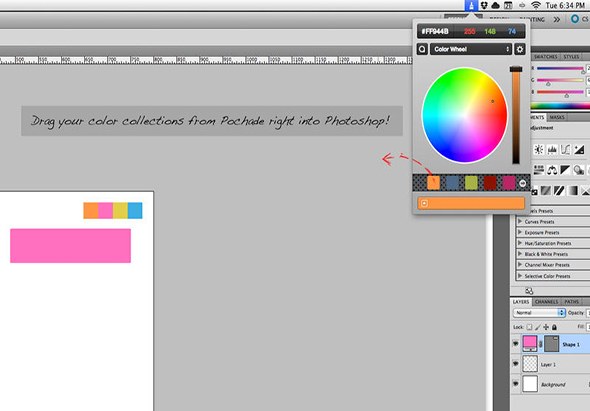Click Shape 1 vector mask thumbnail
This screenshot has width=590, height=411.
point(552,344)
